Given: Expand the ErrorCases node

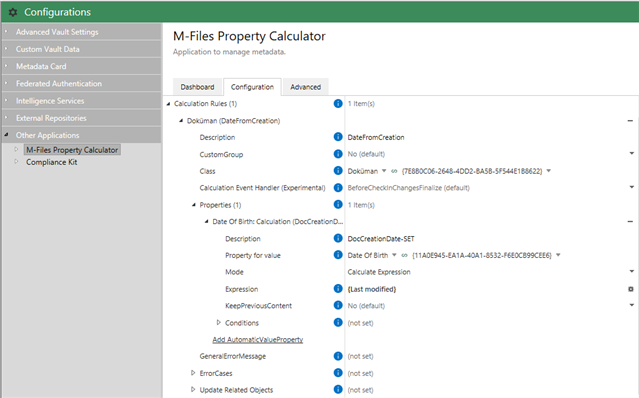Looking at the screenshot, I should pyautogui.click(x=193, y=373).
